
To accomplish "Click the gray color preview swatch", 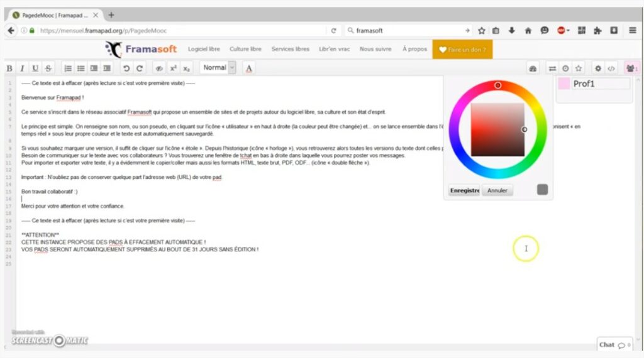I will point(542,190).
